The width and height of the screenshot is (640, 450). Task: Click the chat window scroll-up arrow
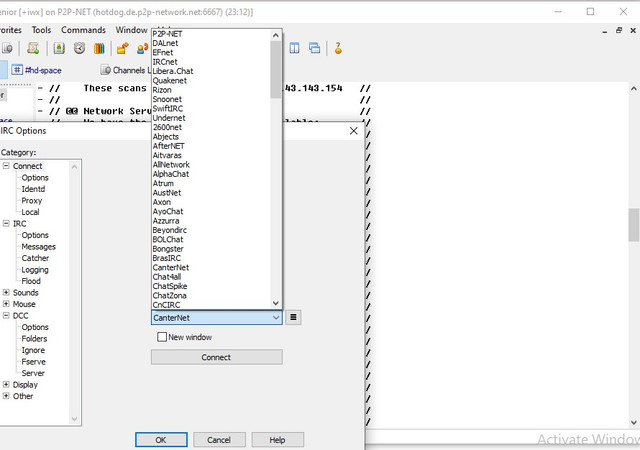(x=633, y=88)
